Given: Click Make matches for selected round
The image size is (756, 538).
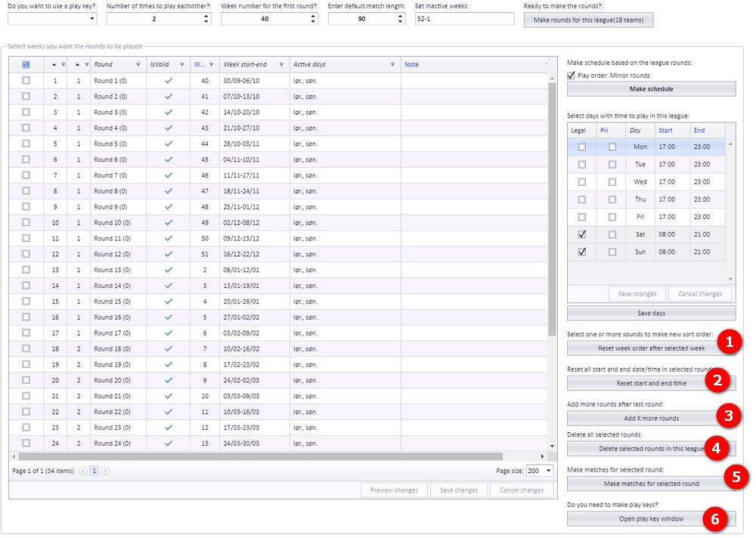Looking at the screenshot, I should 651,484.
